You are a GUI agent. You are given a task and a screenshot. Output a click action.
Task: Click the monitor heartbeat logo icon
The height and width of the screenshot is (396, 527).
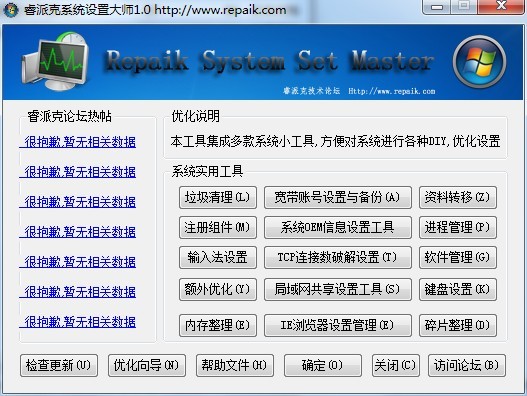55,62
